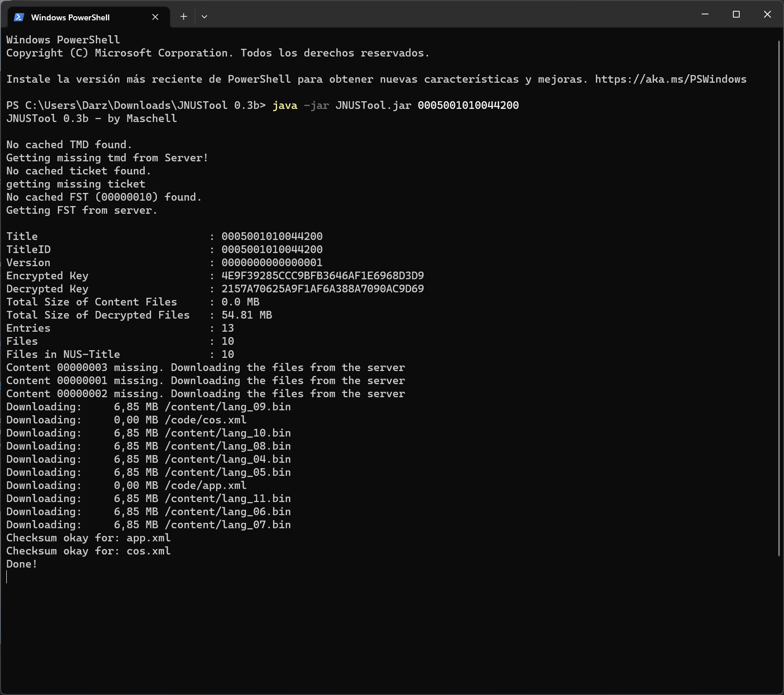Viewport: 784px width, 695px height.
Task: Click the 'No cached TMD found.' line
Action: (69, 145)
